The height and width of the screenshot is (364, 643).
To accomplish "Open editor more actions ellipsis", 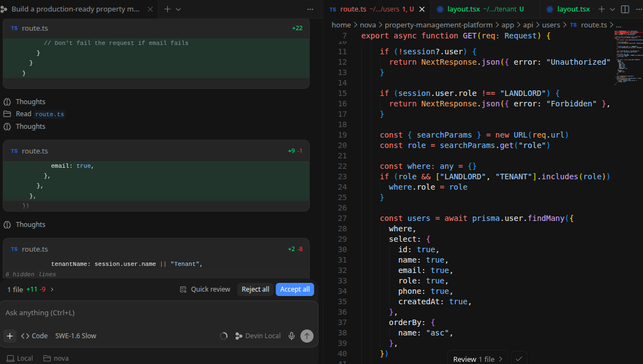I will click(639, 9).
